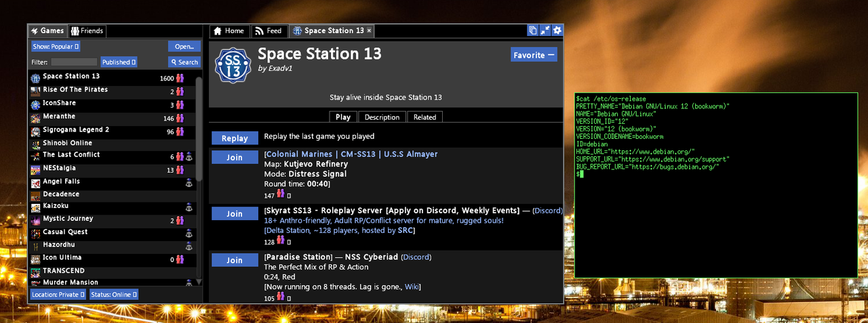Image resolution: width=868 pixels, height=323 pixels.
Task: Select the Play tab
Action: 343,116
